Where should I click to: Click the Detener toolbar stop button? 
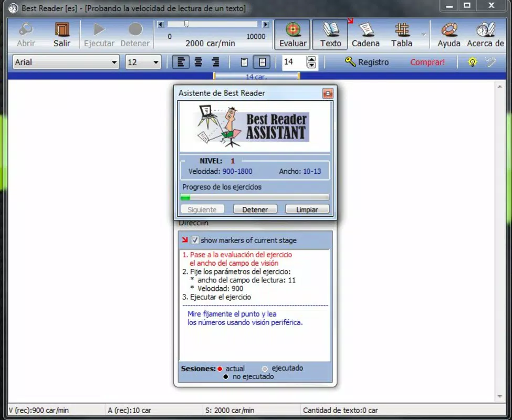click(x=135, y=34)
